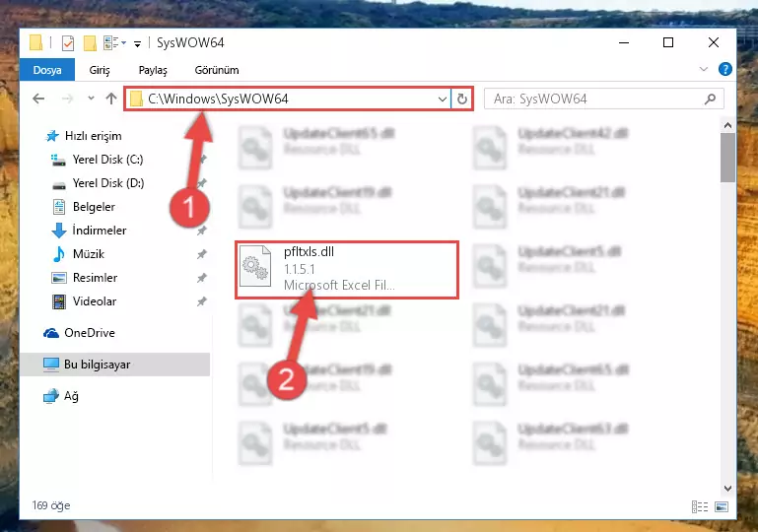Screen dimensions: 758x532
Task: Open the Paylaş ribbon tab
Action: 153,70
